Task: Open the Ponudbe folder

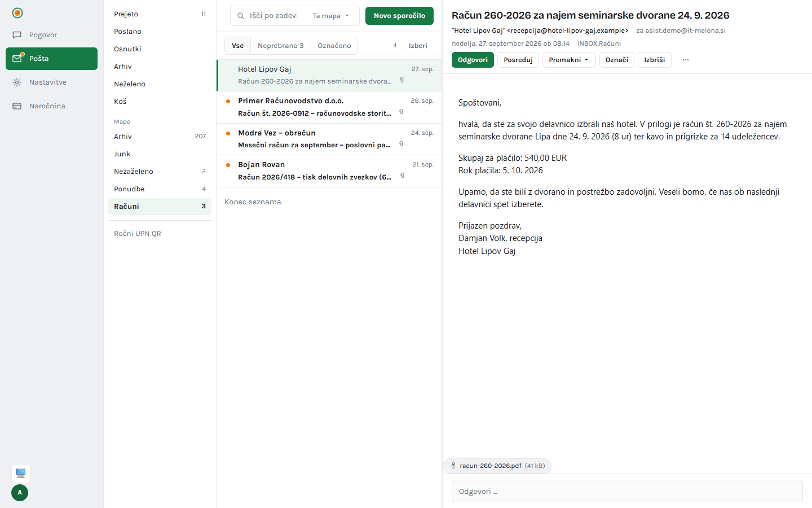Action: pyautogui.click(x=160, y=189)
